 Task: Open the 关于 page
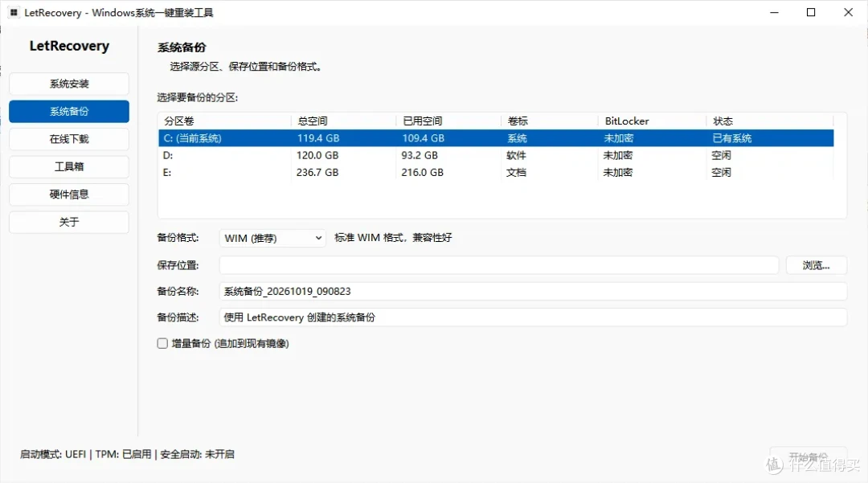[x=69, y=222]
